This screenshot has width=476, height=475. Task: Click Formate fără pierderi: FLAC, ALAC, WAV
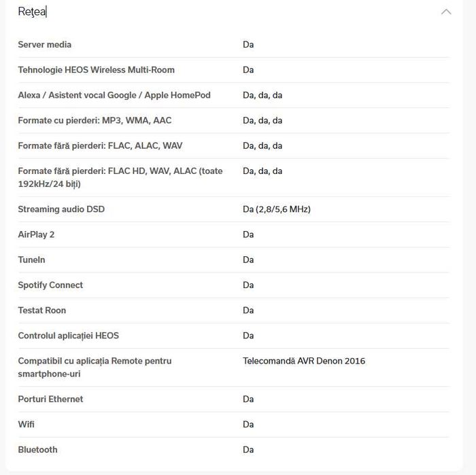[x=100, y=145]
